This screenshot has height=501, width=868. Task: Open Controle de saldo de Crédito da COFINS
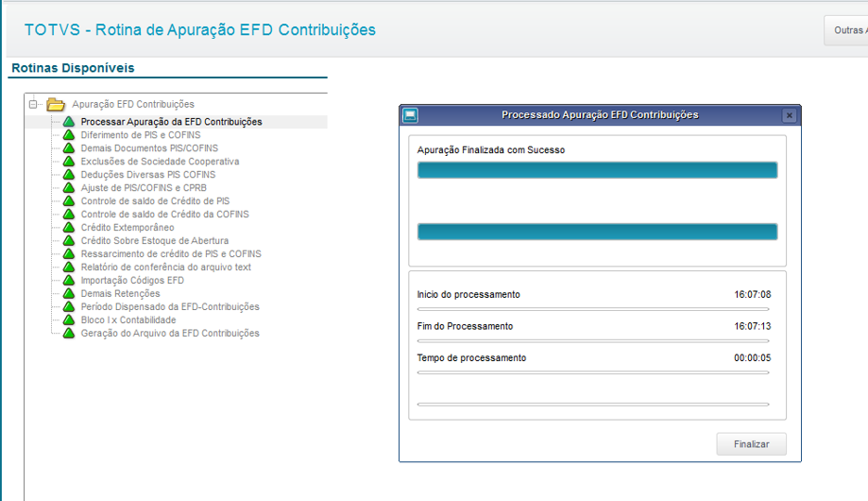point(165,215)
